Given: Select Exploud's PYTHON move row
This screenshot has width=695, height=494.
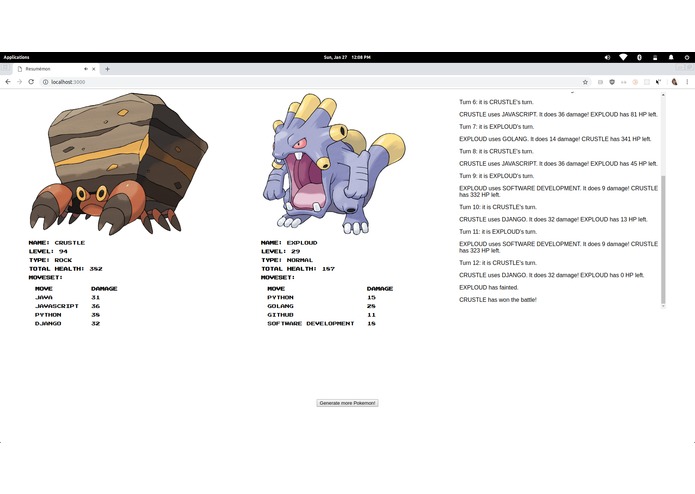Looking at the screenshot, I should [x=322, y=297].
